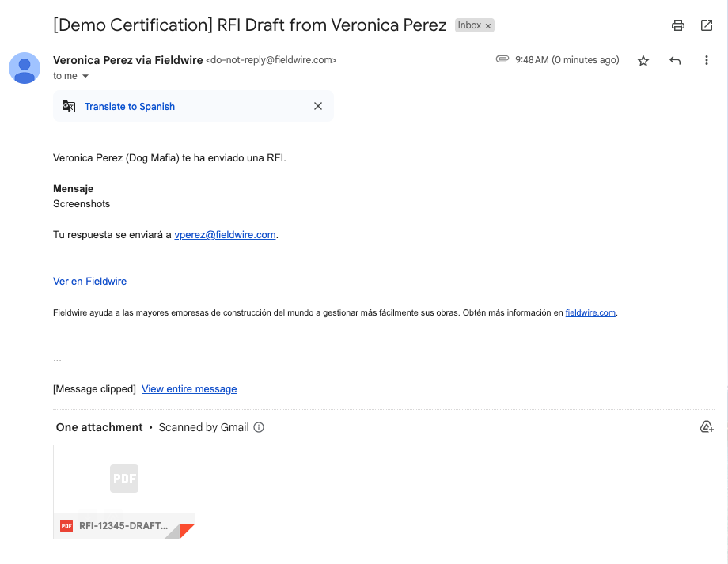Dismiss the Translate to Spanish bar
Screen dimensions: 728x564
pos(318,106)
